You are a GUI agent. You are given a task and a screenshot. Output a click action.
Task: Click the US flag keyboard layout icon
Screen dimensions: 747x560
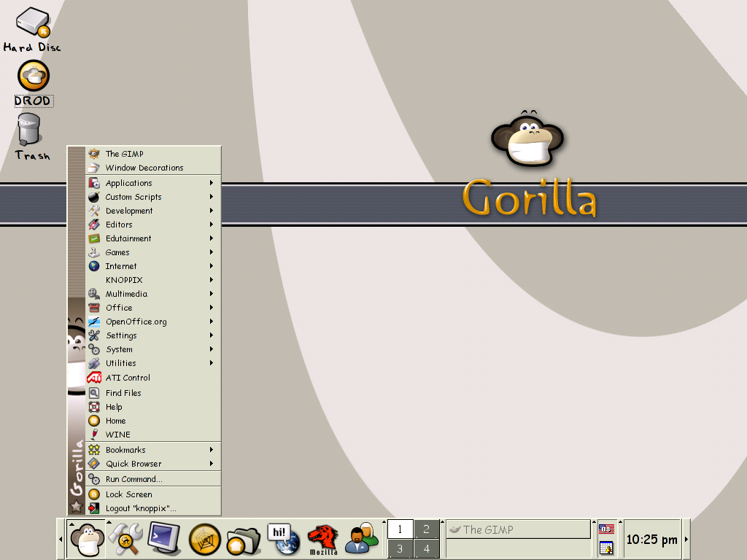[606, 529]
